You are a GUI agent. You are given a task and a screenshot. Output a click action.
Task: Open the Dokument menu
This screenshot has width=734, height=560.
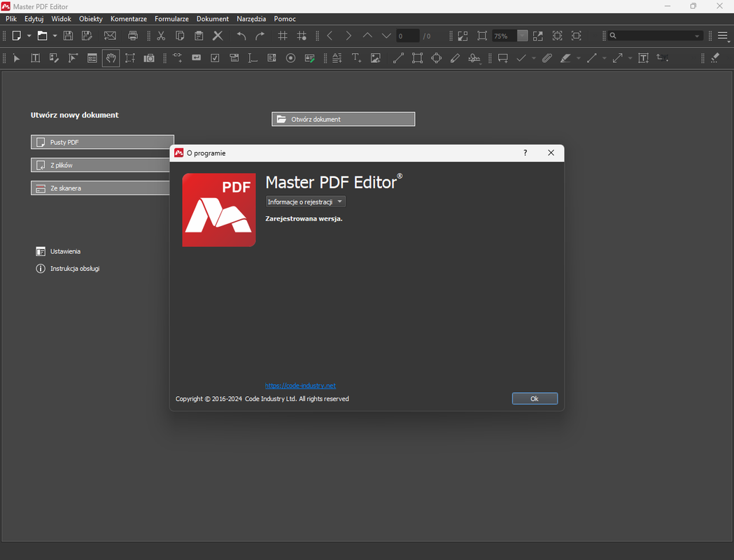(x=213, y=19)
